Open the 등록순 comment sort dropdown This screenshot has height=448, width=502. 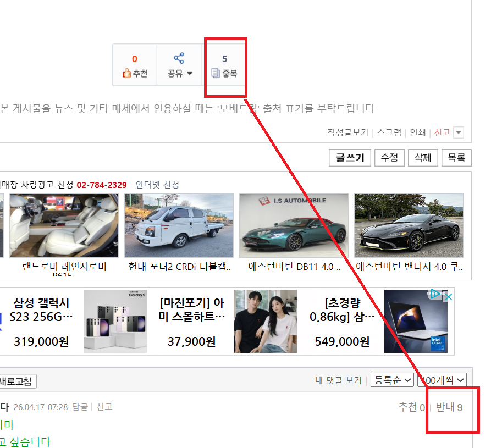(391, 380)
